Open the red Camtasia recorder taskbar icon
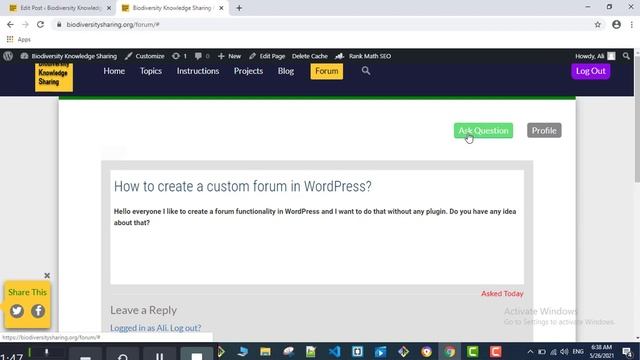This screenshot has width=640, height=360. pos(496,351)
